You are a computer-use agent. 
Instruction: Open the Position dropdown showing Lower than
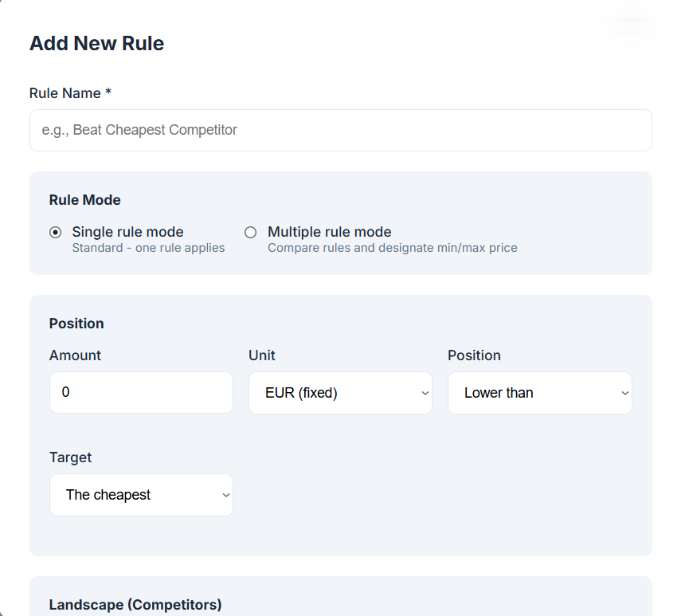[x=539, y=393]
